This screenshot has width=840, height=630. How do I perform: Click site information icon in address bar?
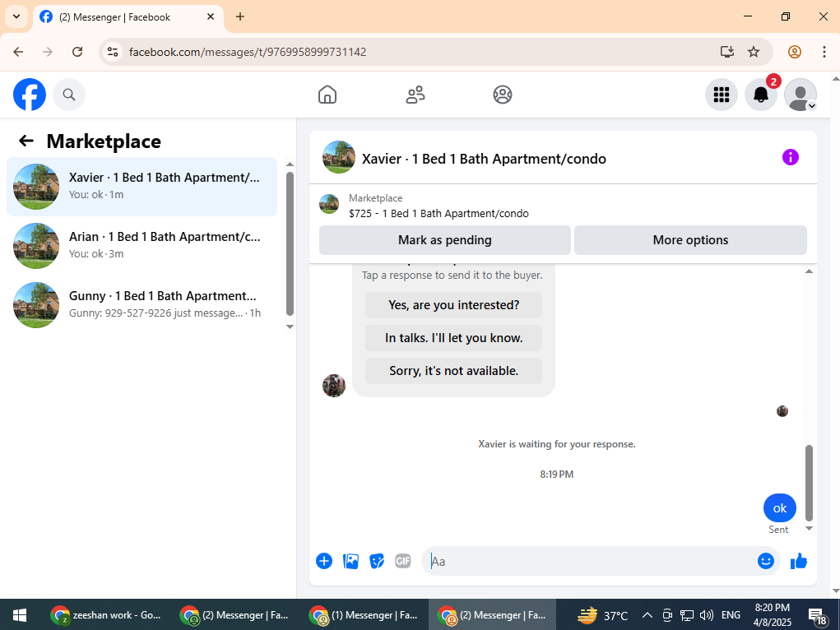click(113, 52)
